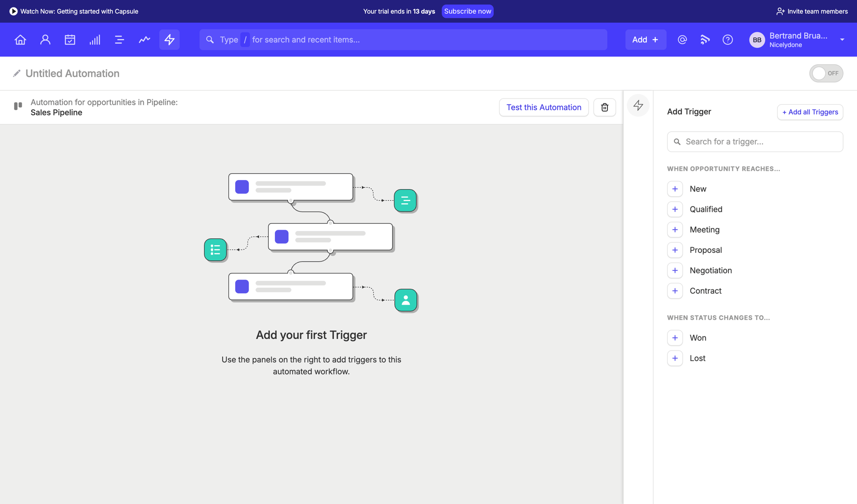Open the People contacts icon in the navbar
The height and width of the screenshot is (504, 857).
(45, 40)
